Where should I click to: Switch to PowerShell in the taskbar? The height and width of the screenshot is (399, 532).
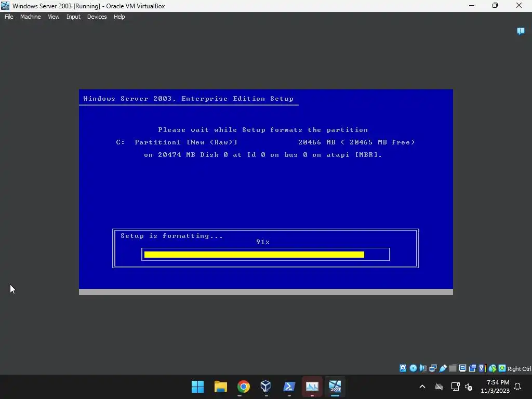pos(289,387)
